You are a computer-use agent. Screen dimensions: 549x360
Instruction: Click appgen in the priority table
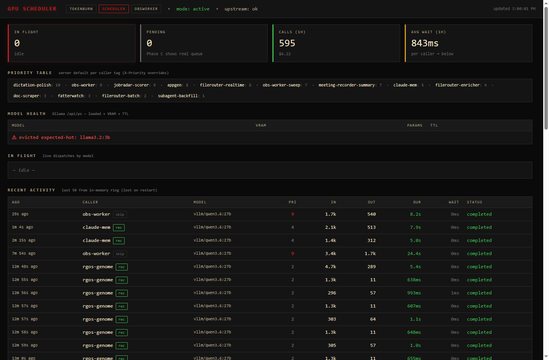(174, 85)
